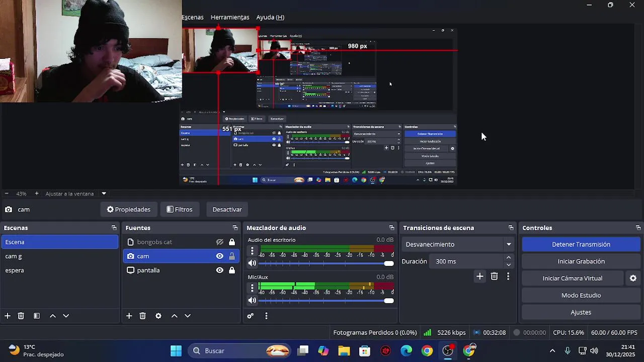The height and width of the screenshot is (362, 644).
Task: Select the espera scene
Action: coord(59,270)
